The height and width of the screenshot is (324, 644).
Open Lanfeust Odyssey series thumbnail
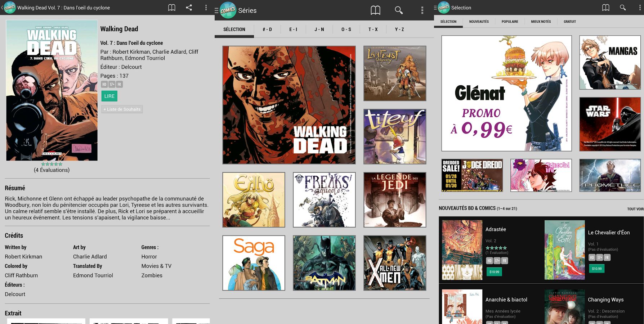tap(395, 73)
